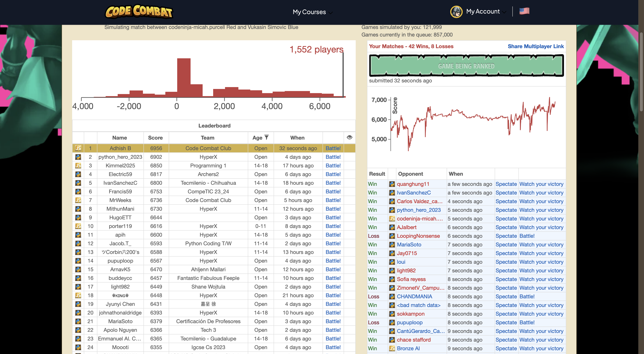Open the Age column filter

pos(266,137)
